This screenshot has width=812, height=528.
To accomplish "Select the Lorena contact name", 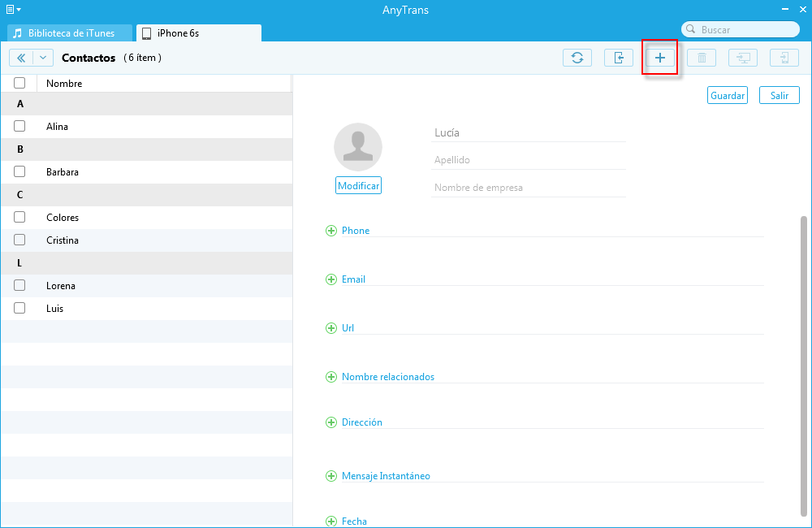I will [61, 286].
